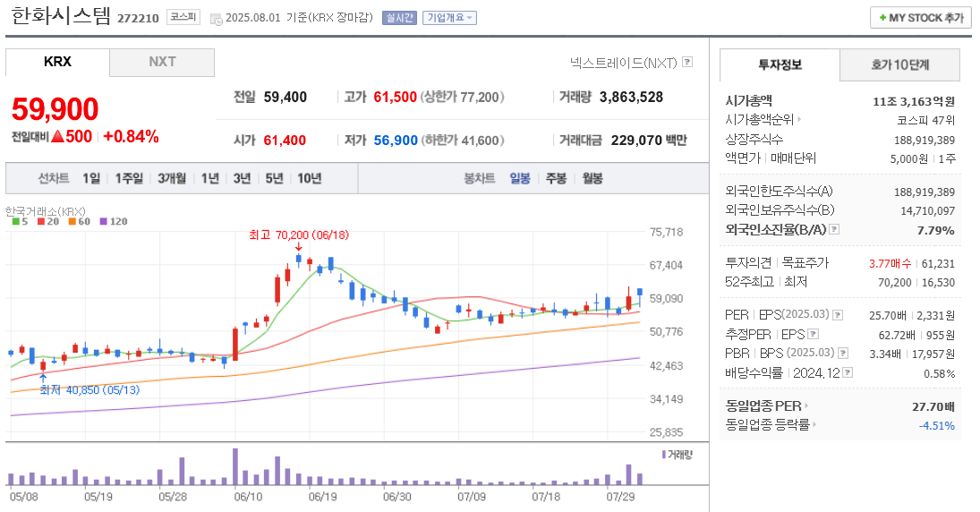Click 최저 40,850 (05/13) chart marker
980x512 pixels.
tap(89, 390)
